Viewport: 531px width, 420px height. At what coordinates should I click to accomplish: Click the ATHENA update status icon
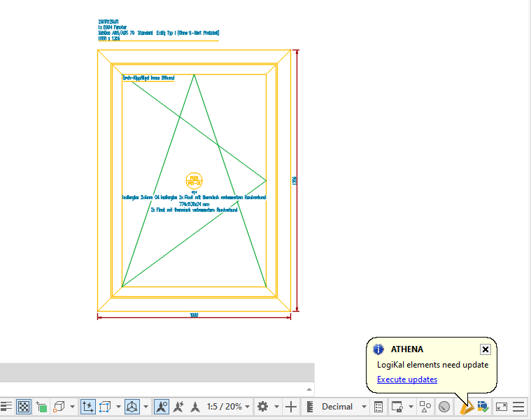(x=482, y=406)
